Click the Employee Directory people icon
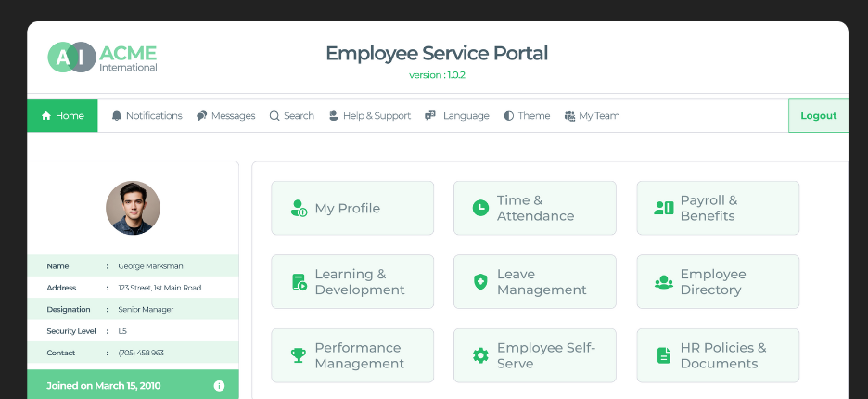 click(663, 282)
